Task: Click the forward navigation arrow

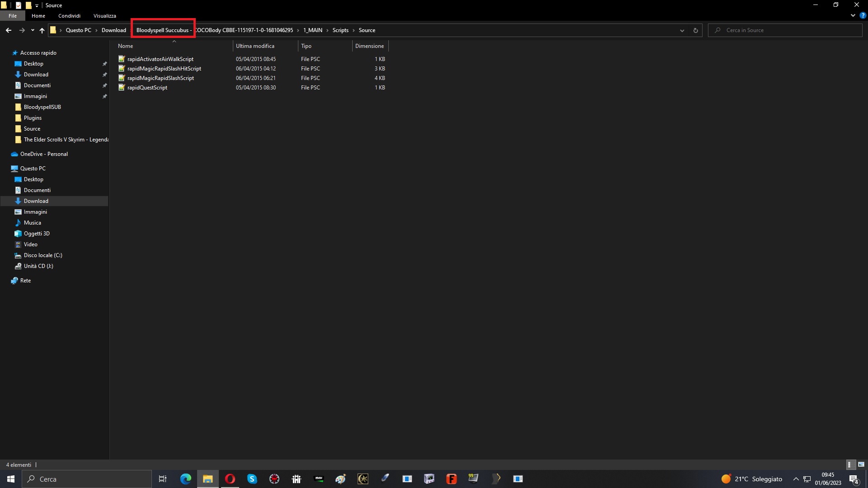Action: pos(22,30)
